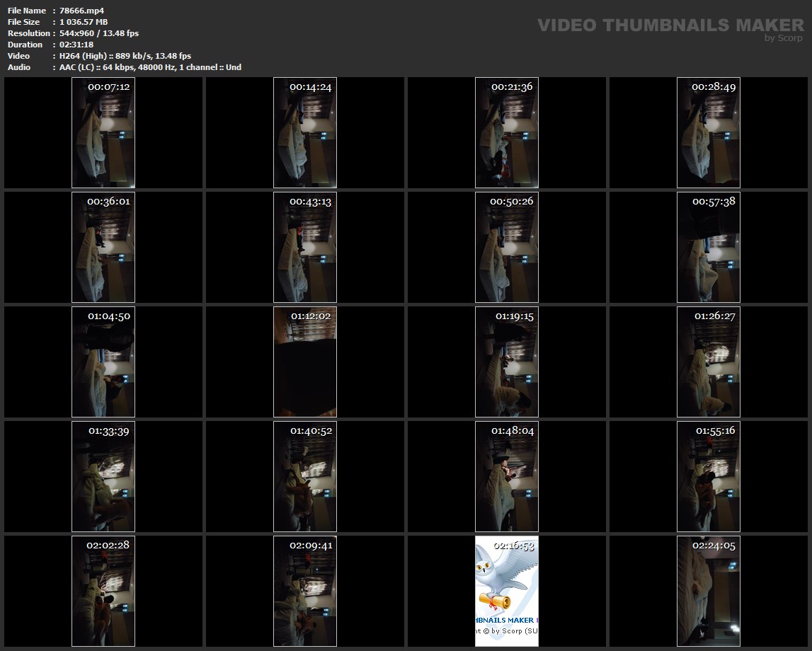Image resolution: width=812 pixels, height=651 pixels.
Task: Click the 01:04:50 thumbnail
Action: coord(103,362)
